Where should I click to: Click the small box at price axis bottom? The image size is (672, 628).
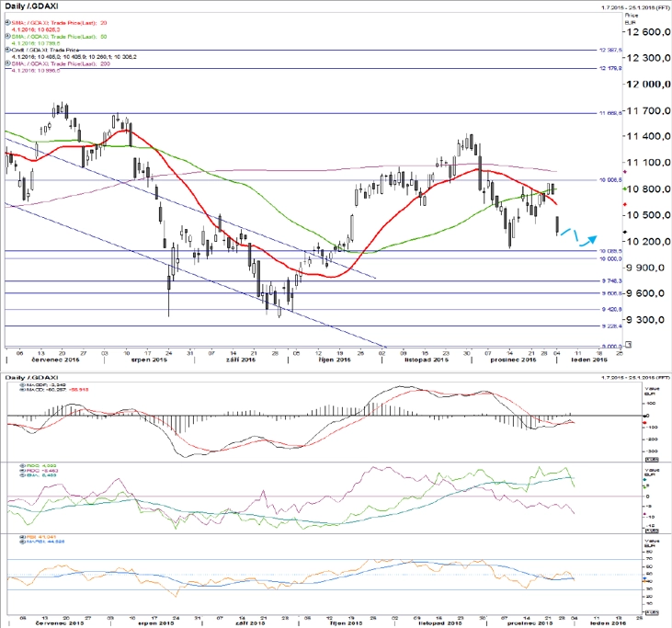click(628, 344)
